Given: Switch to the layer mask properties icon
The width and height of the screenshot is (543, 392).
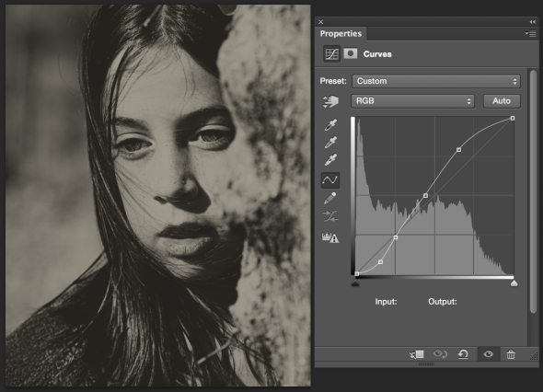Looking at the screenshot, I should click(351, 53).
